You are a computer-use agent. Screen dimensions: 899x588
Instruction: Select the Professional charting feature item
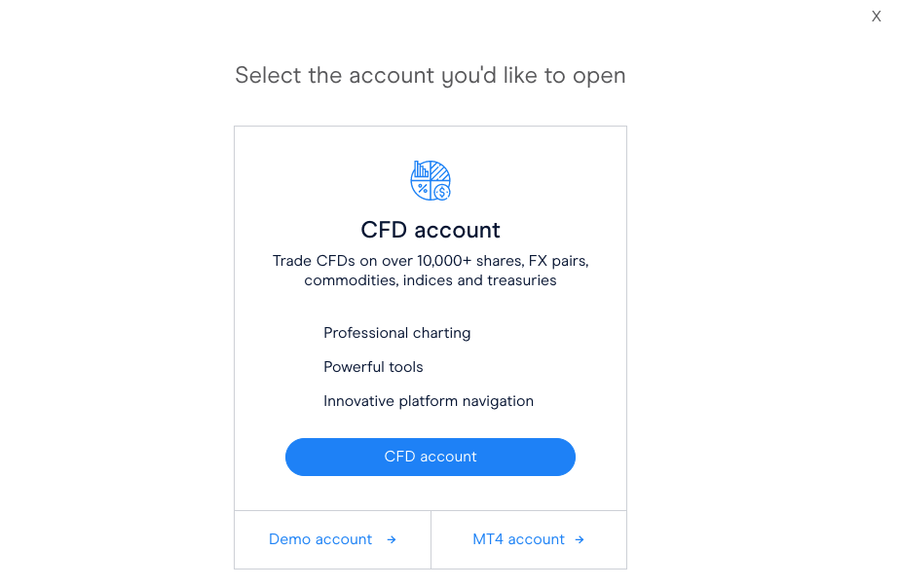click(x=396, y=333)
